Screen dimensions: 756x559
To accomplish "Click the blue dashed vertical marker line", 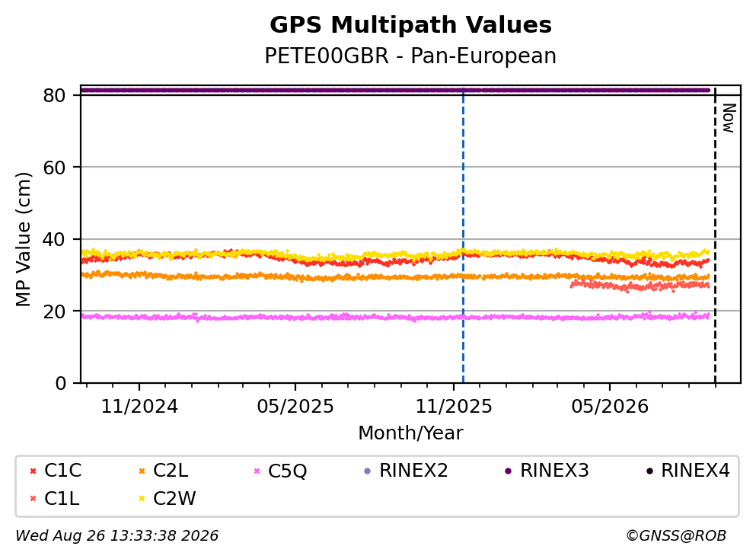I will [464, 236].
